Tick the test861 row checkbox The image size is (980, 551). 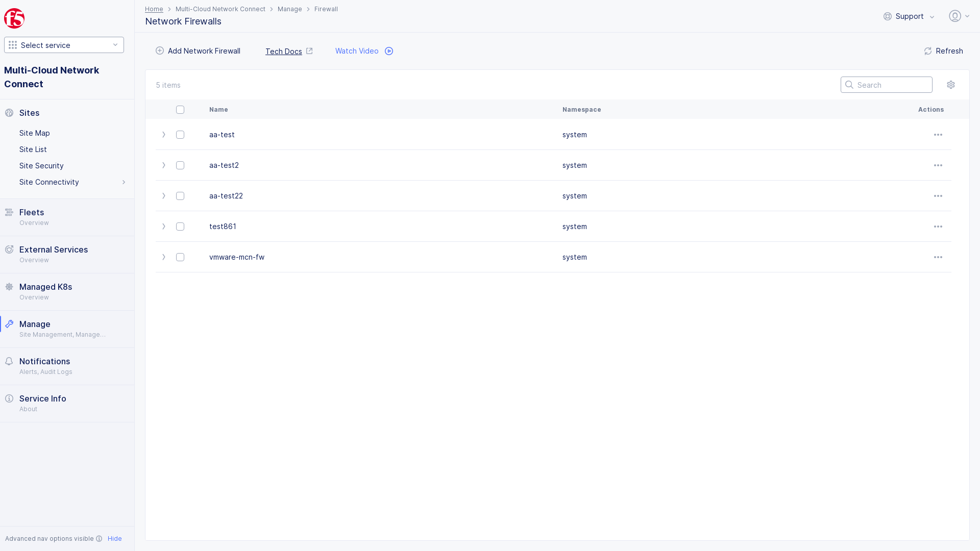point(180,227)
